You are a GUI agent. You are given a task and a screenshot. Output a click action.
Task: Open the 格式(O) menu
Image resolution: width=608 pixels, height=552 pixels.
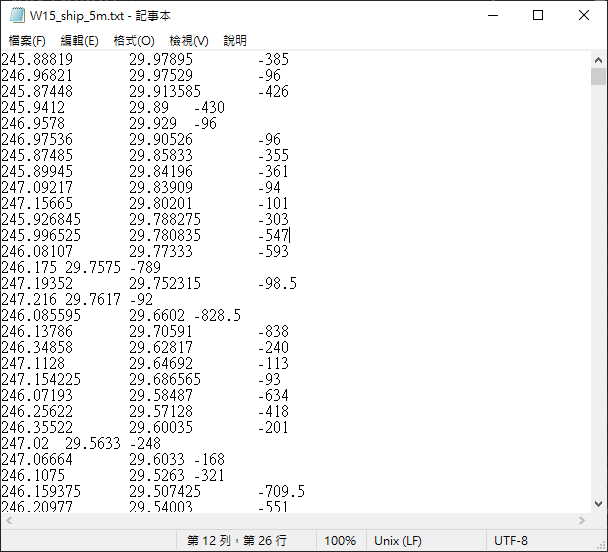134,41
